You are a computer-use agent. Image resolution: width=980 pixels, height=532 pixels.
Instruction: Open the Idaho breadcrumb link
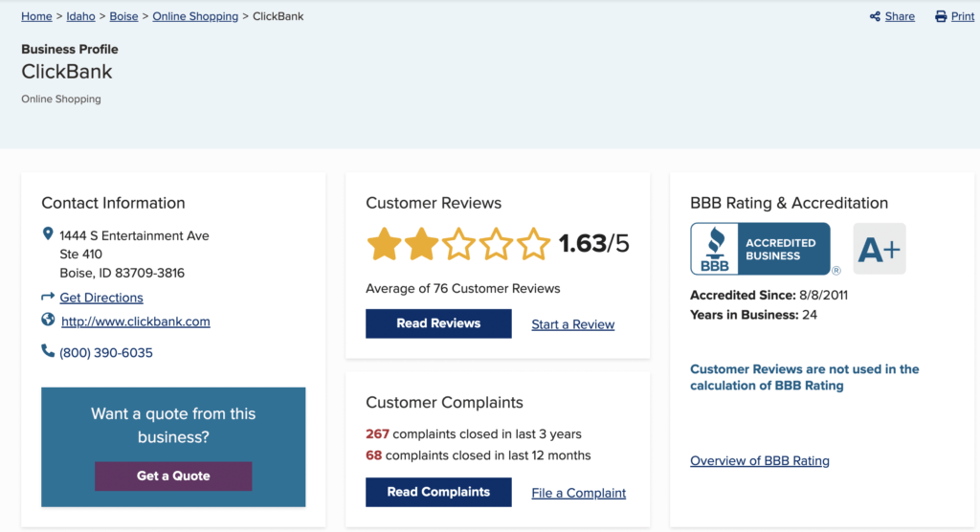tap(80, 16)
